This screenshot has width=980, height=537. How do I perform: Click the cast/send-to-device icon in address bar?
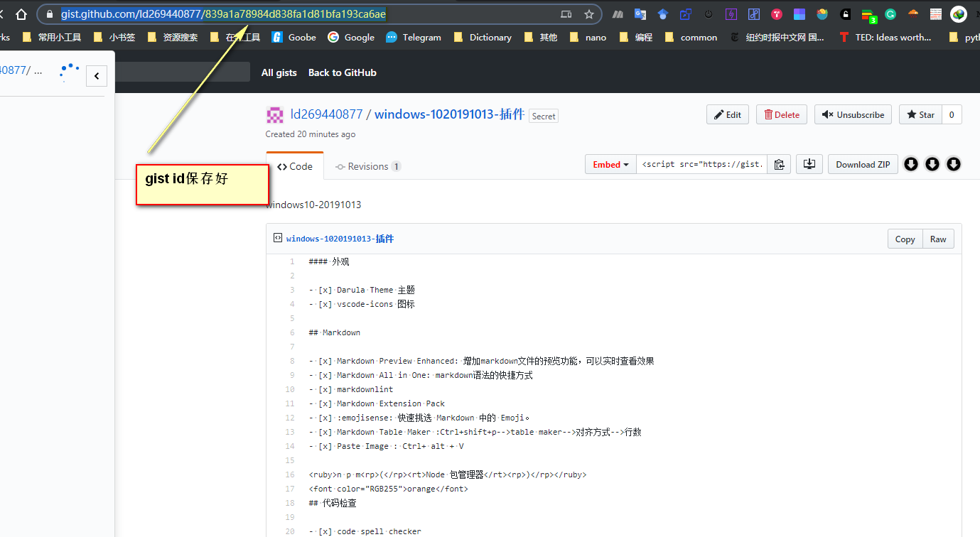pos(566,14)
